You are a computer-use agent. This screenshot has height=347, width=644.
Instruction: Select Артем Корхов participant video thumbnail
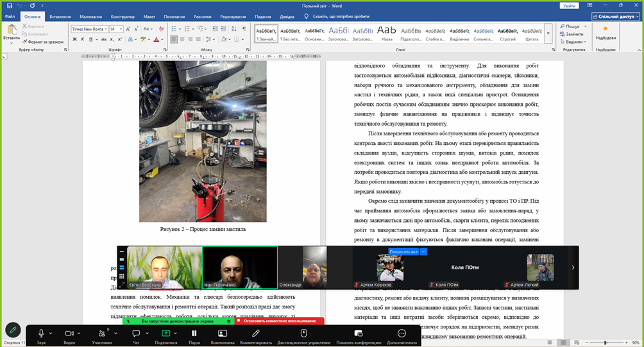[x=391, y=267]
